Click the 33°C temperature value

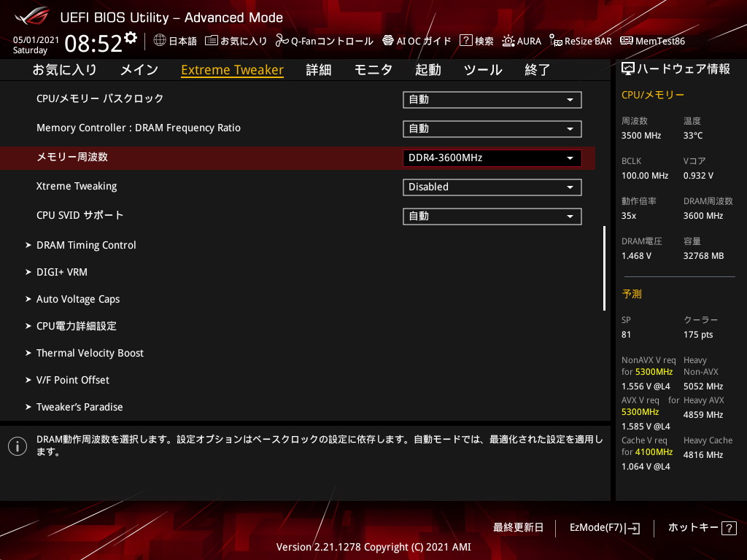(x=693, y=136)
